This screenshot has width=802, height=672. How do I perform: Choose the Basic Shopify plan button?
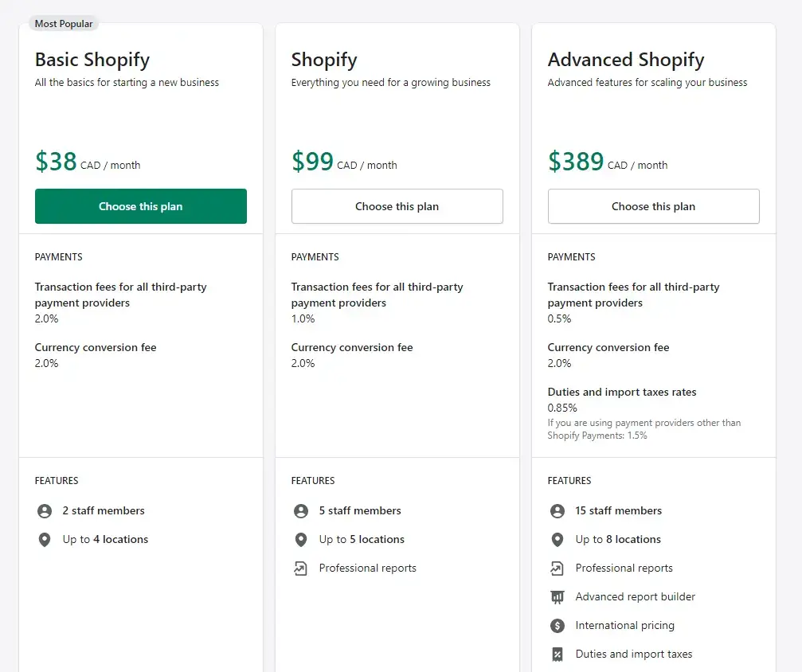click(x=141, y=206)
